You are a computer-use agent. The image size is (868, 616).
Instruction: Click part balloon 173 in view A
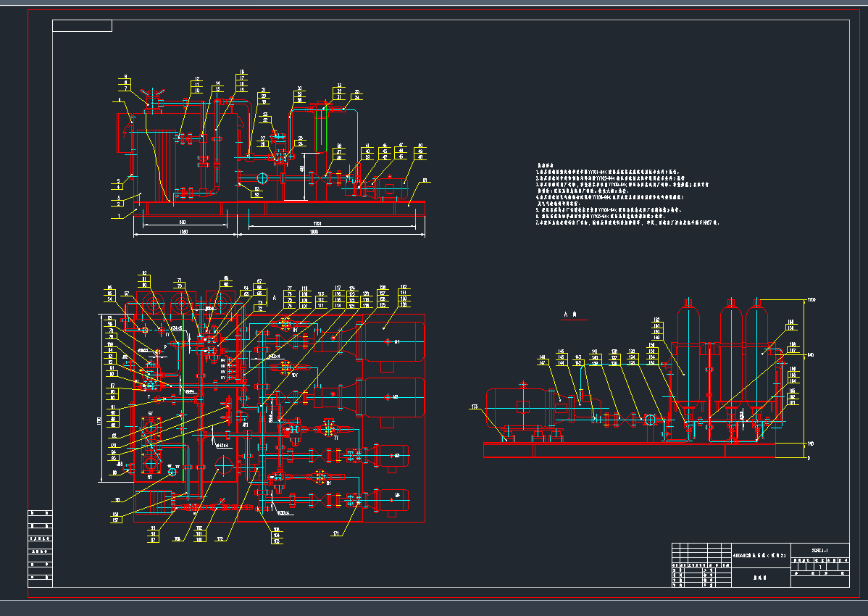(475, 407)
